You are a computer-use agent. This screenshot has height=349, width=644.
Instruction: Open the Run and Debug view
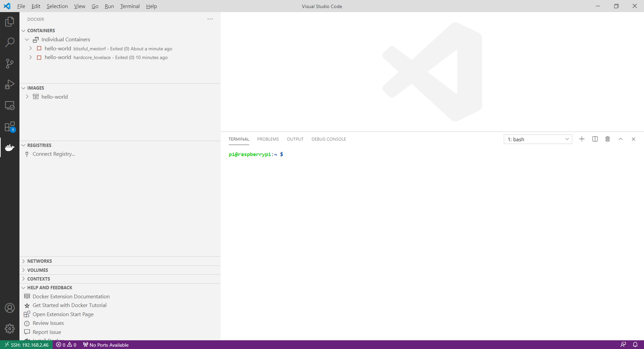point(10,84)
